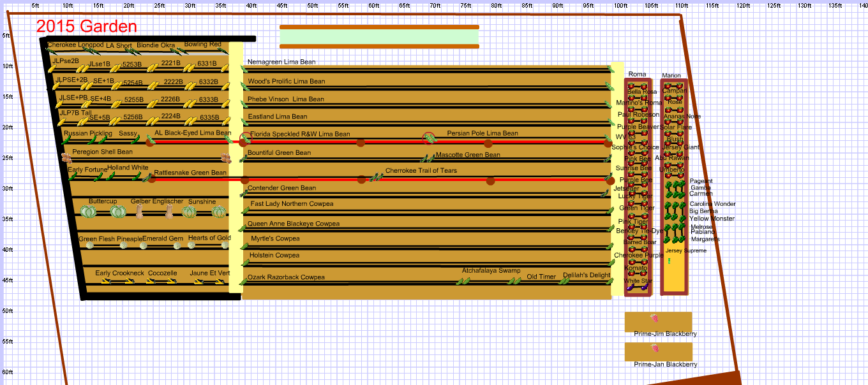Select the Blondie Okra label
868x385 pixels.
click(x=156, y=45)
